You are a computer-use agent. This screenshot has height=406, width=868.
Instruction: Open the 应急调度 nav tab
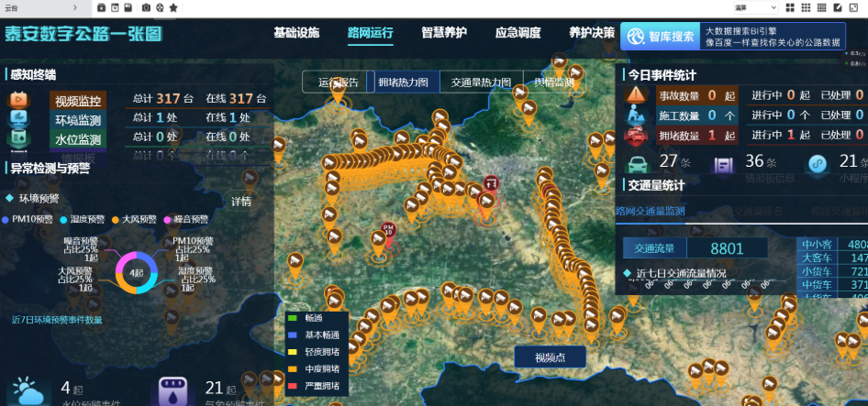(518, 33)
